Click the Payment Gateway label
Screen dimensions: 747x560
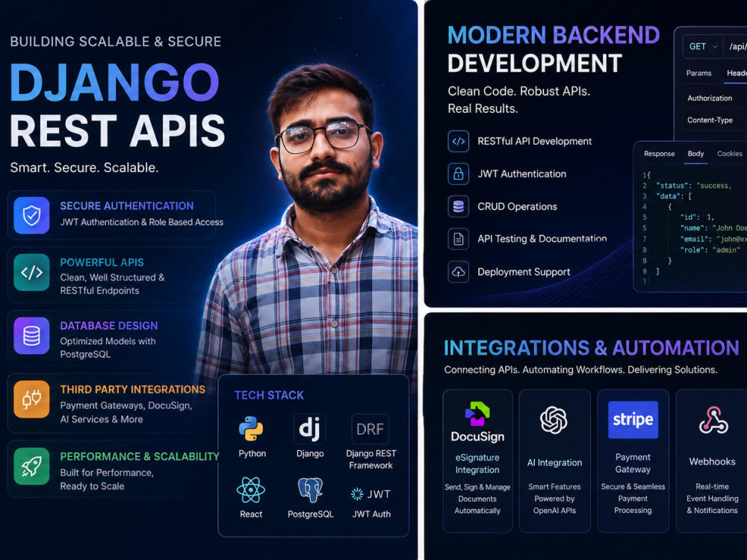pos(633,463)
